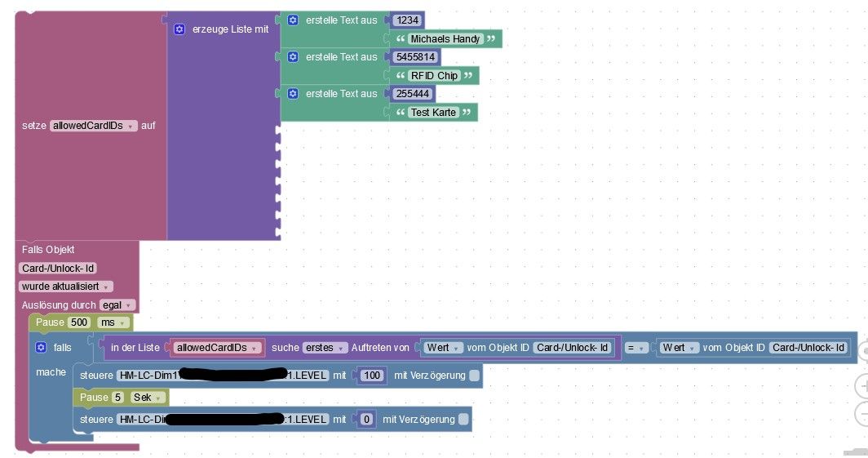Click the workspace center icon above zoom controls
868x458 pixels.
[x=863, y=351]
